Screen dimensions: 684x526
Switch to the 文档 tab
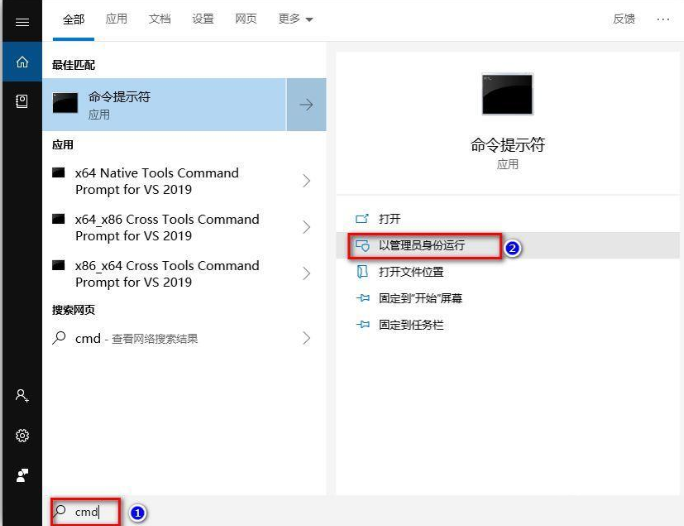tap(160, 19)
